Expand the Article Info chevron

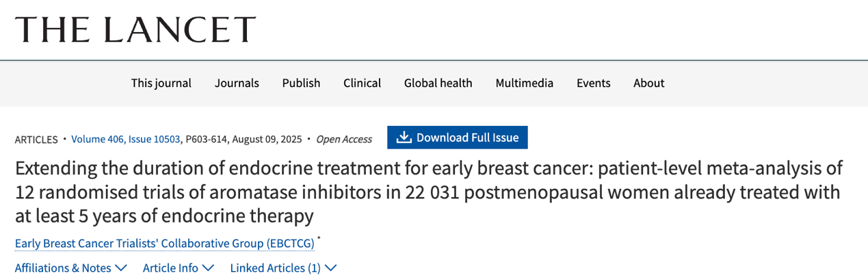point(208,268)
